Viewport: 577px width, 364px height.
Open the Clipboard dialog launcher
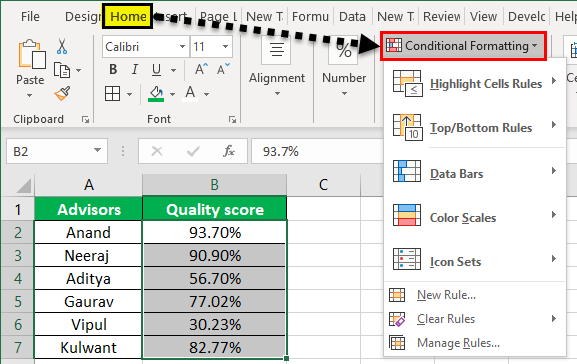85,119
